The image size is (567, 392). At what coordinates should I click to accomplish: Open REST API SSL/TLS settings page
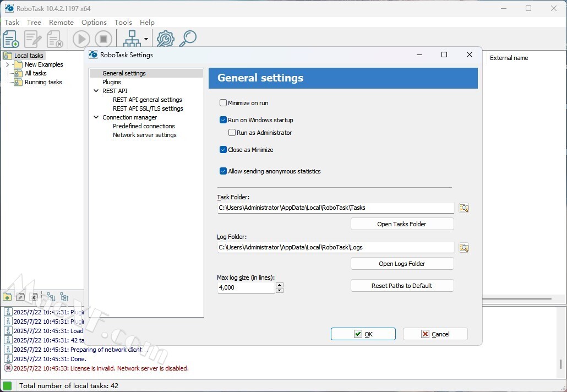148,108
